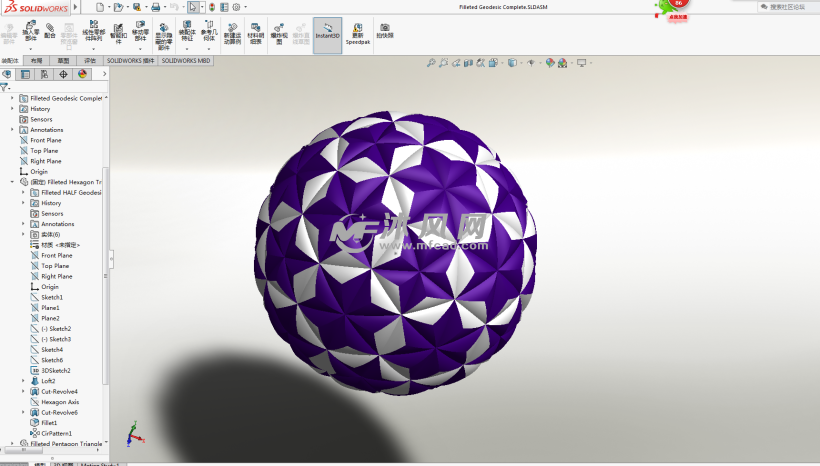820x466 pixels.
Task: Expand top-level Annotations folder
Action: 13,129
